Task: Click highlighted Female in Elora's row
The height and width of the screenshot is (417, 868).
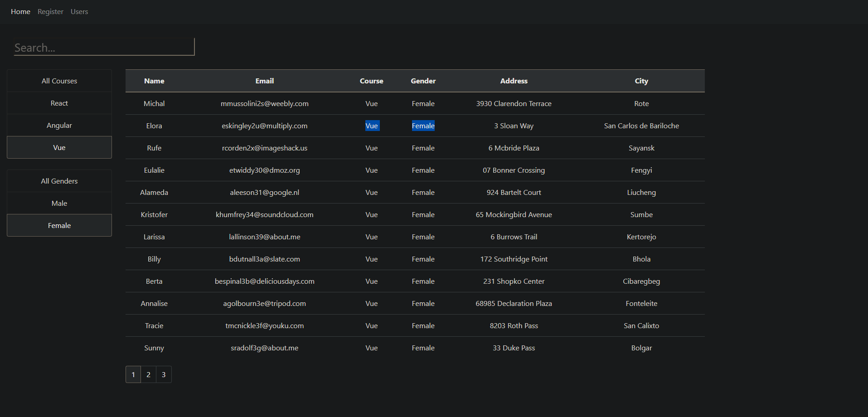Action: point(423,126)
